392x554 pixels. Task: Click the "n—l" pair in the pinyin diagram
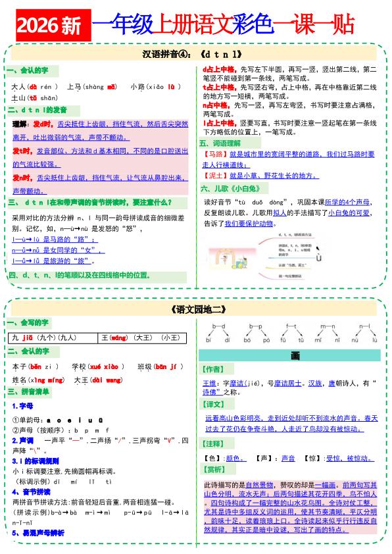[x=364, y=327]
